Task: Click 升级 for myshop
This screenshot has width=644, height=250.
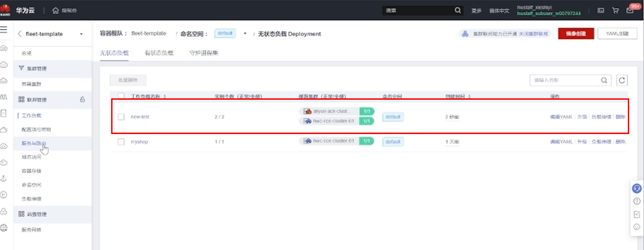Action: pyautogui.click(x=581, y=142)
